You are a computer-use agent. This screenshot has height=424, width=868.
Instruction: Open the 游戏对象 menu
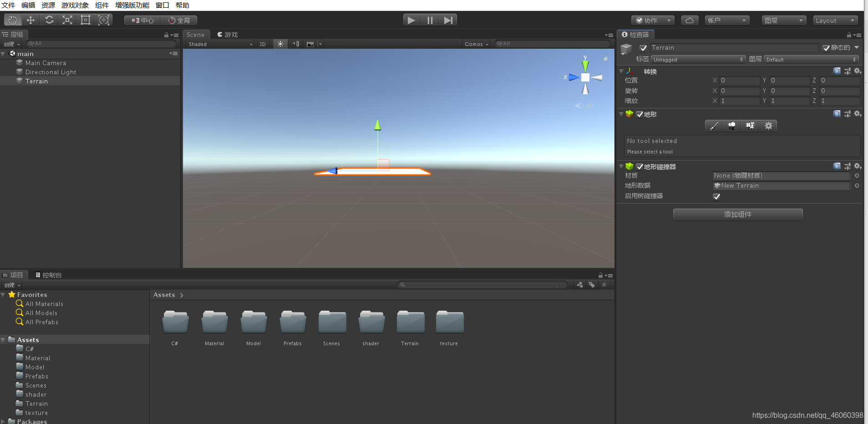pyautogui.click(x=75, y=5)
